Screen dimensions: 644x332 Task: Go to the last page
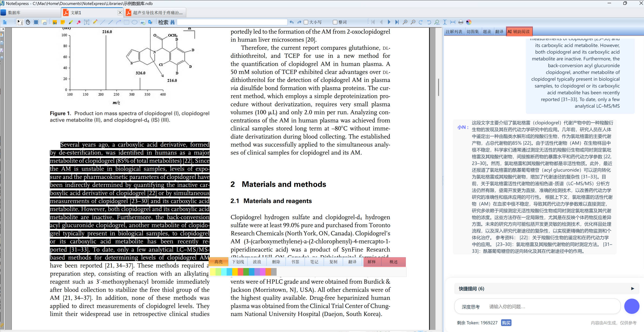click(x=397, y=22)
